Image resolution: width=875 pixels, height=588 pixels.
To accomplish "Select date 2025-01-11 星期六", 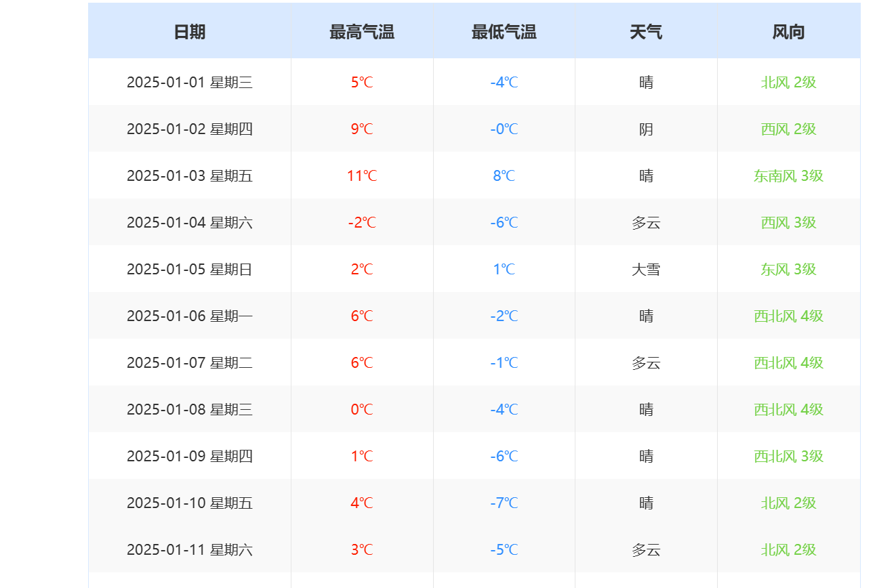I will [x=190, y=549].
